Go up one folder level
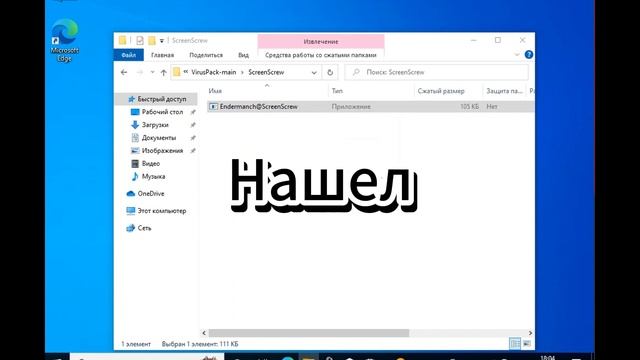The image size is (640, 360). (164, 72)
